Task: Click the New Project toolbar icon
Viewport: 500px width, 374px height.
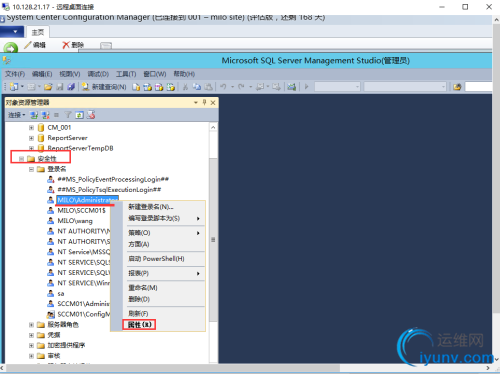Action: (14, 87)
